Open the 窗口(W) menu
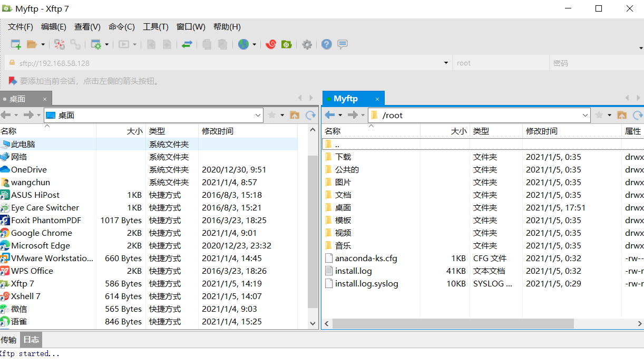Image resolution: width=644 pixels, height=364 pixels. [x=191, y=27]
